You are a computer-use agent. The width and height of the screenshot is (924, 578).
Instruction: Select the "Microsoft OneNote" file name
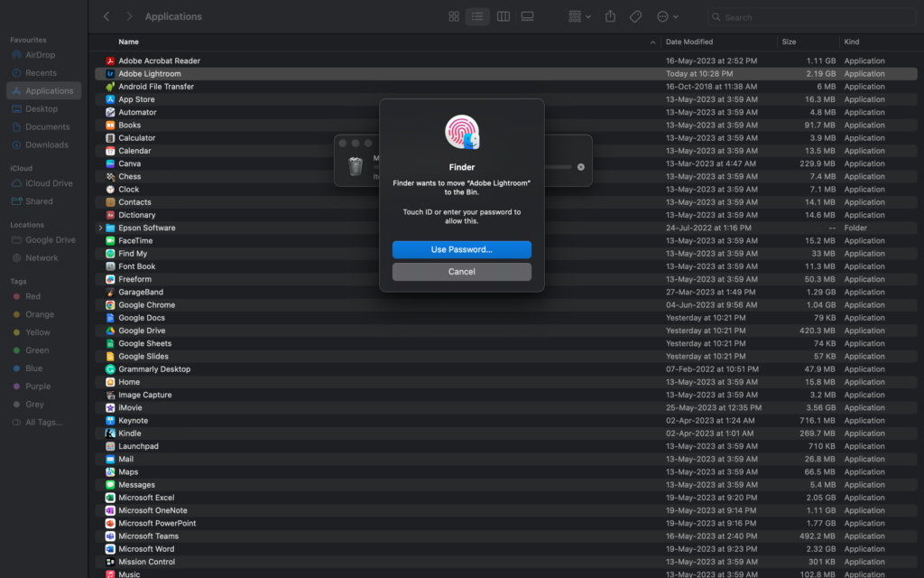152,511
